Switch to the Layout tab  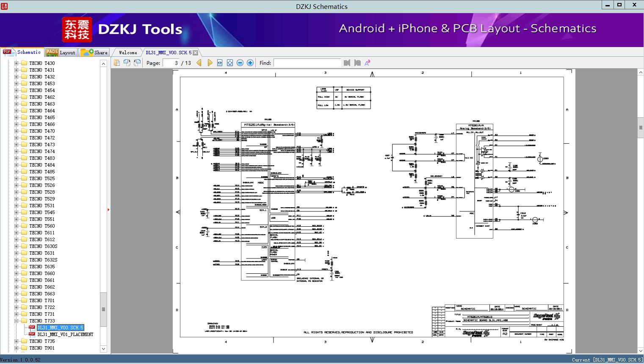click(x=61, y=53)
